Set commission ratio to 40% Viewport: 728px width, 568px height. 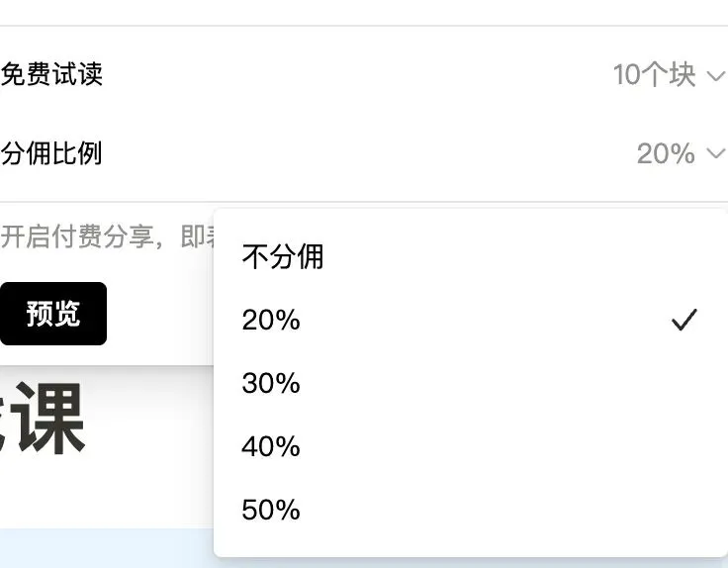(271, 447)
